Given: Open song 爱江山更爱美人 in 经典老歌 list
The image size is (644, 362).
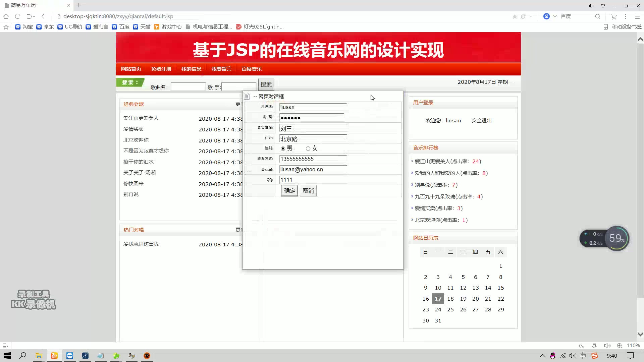Looking at the screenshot, I should tap(141, 118).
